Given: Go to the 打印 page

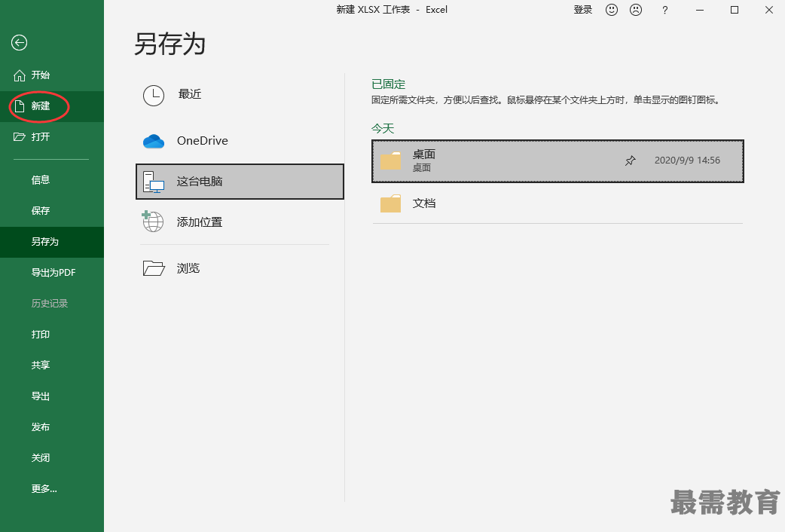Looking at the screenshot, I should click(41, 334).
